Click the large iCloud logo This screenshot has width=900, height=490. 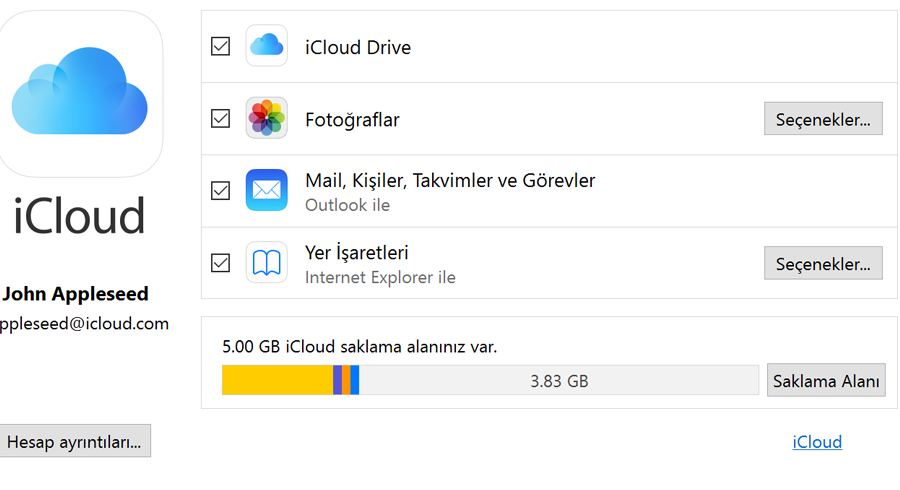point(80,93)
